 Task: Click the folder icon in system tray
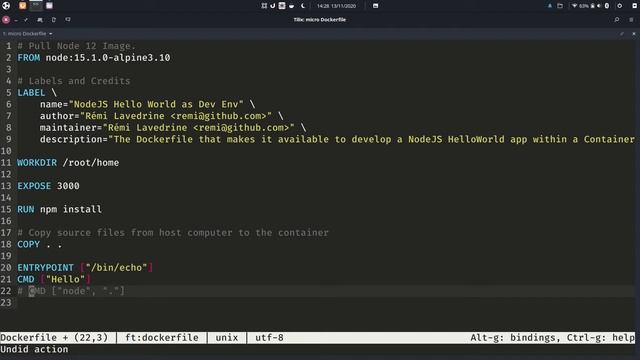[x=560, y=6]
